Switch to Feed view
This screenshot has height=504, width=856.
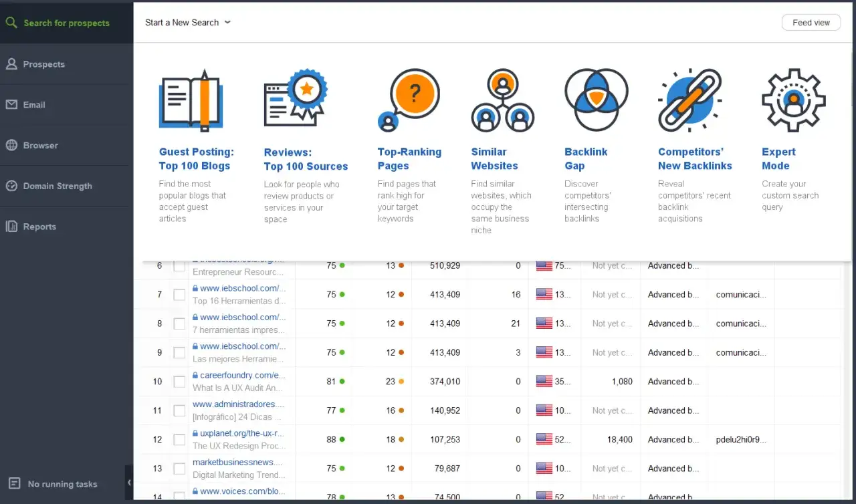[811, 22]
